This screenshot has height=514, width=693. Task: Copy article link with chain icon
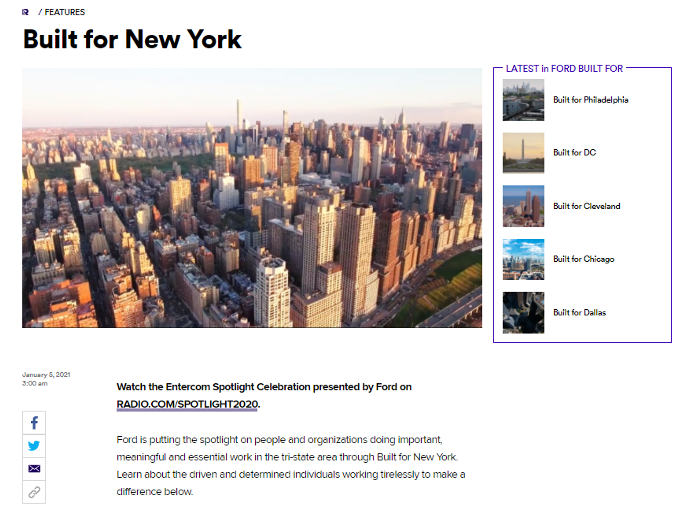(x=34, y=492)
